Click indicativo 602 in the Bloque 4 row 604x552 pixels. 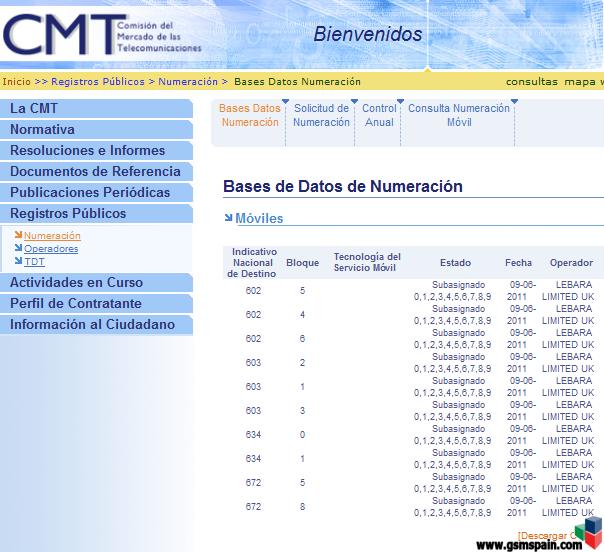(253, 314)
